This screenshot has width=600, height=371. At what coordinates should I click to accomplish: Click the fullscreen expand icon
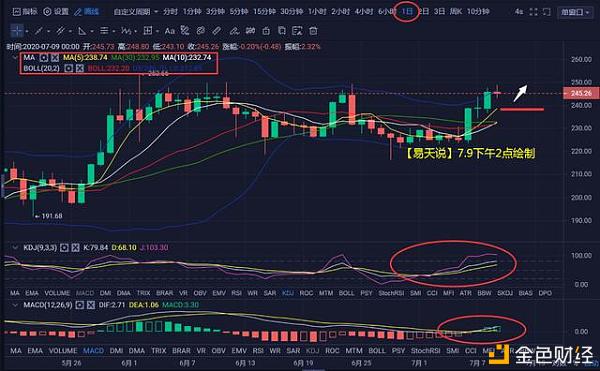[533, 12]
